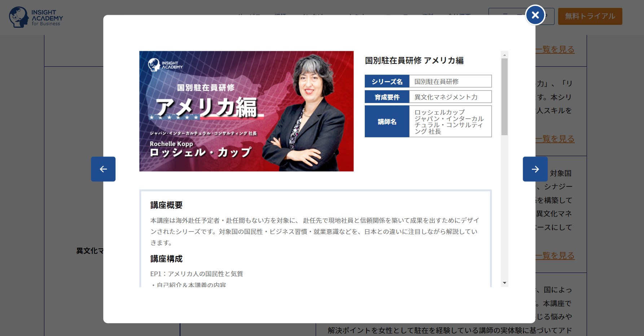Click the course overview paragraph text
The height and width of the screenshot is (336, 644).
pos(315,231)
